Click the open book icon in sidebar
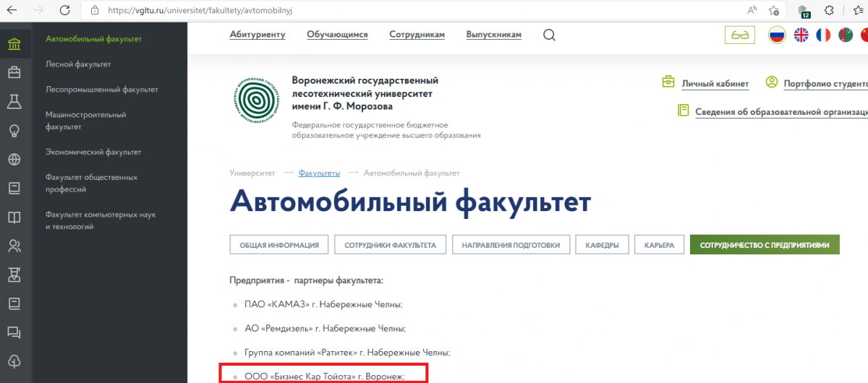 [x=14, y=218]
